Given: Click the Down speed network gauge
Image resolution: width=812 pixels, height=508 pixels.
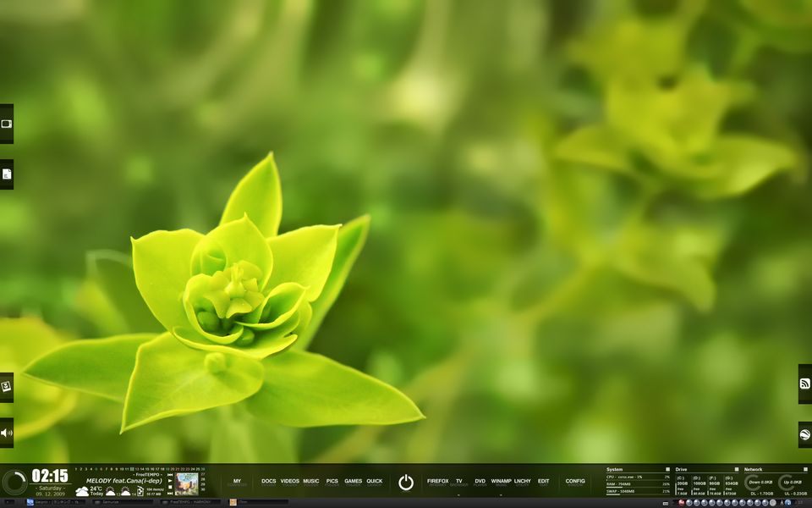Looking at the screenshot, I should [x=760, y=483].
